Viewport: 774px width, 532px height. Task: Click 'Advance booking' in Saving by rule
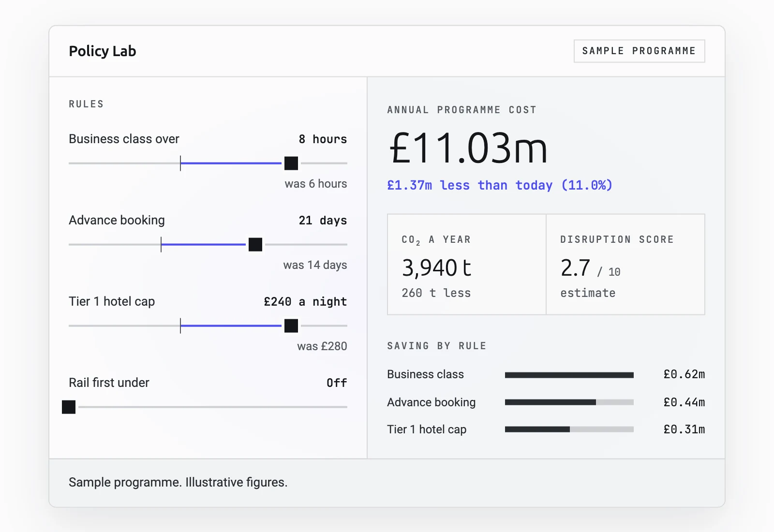[x=431, y=402]
